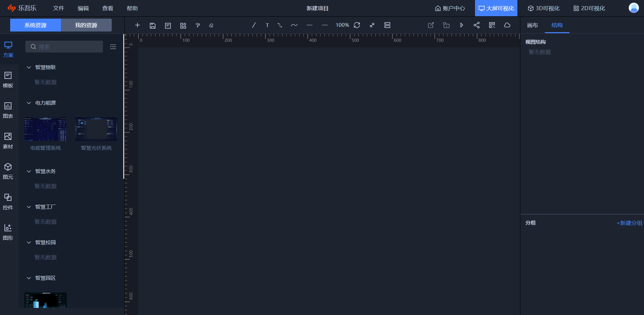Click the 乐吾乐 logo

[22, 8]
